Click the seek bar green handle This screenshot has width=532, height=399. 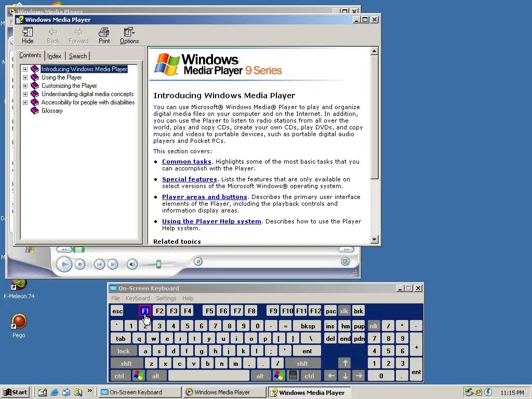[x=78, y=250]
